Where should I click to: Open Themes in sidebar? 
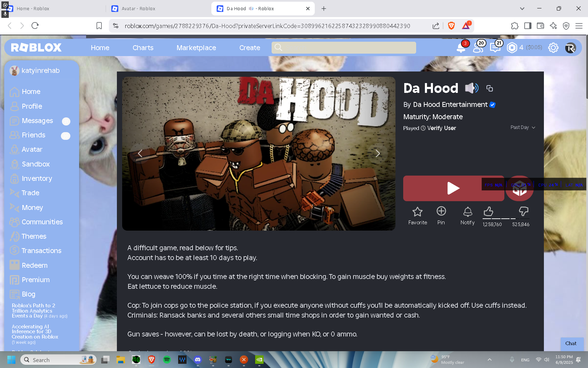(28, 237)
